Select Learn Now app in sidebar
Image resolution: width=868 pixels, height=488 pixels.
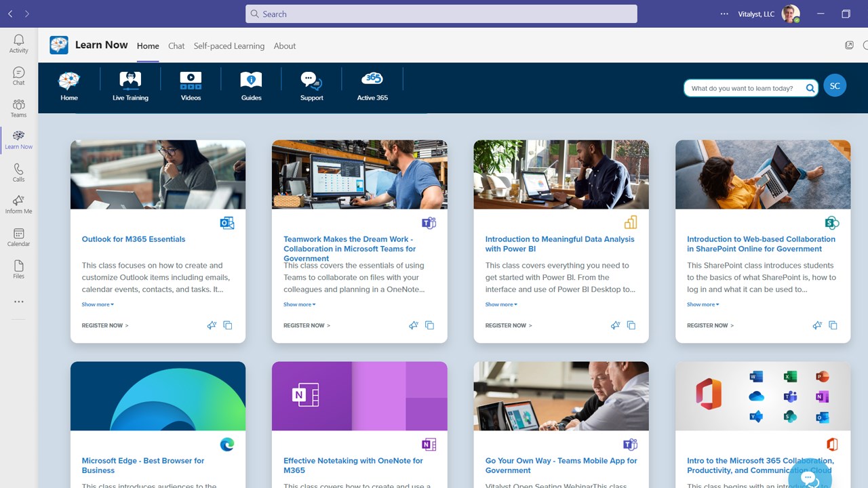click(x=18, y=140)
